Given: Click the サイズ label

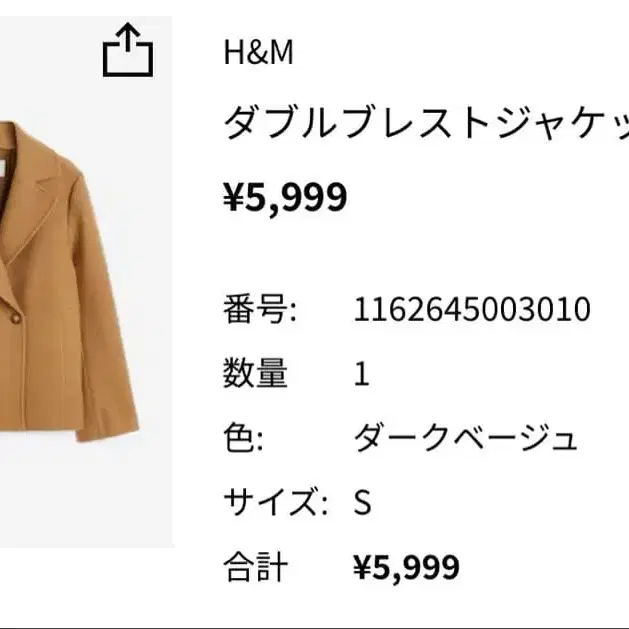Looking at the screenshot, I should tap(276, 502).
